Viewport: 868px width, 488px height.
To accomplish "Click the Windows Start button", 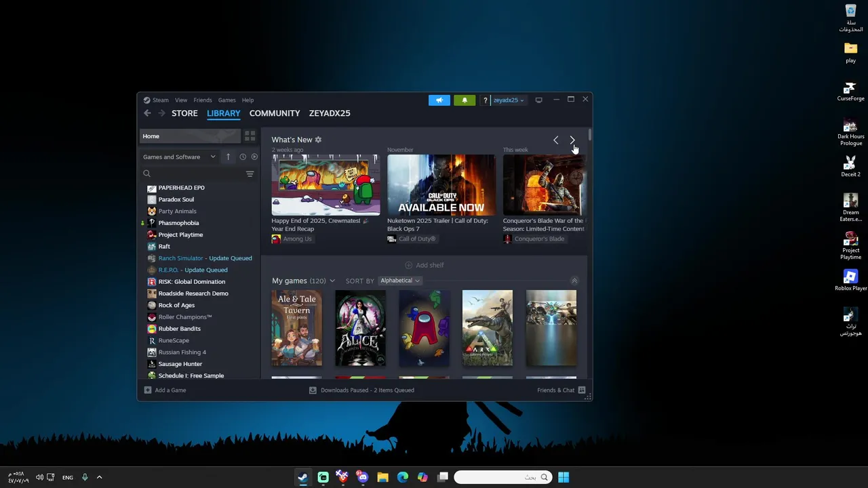I will [564, 477].
